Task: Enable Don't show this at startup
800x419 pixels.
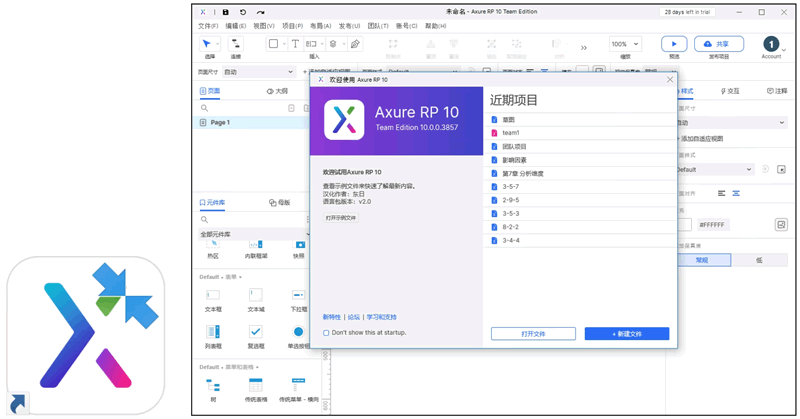Action: pyautogui.click(x=326, y=333)
